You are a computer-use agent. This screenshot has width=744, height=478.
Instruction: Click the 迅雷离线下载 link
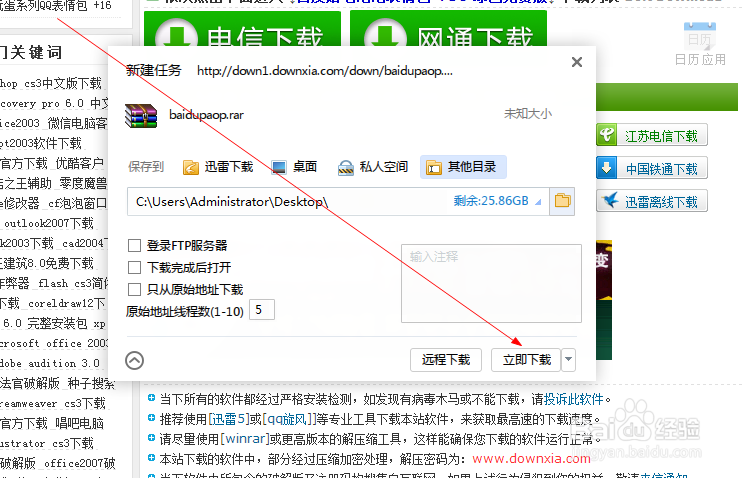point(661,203)
